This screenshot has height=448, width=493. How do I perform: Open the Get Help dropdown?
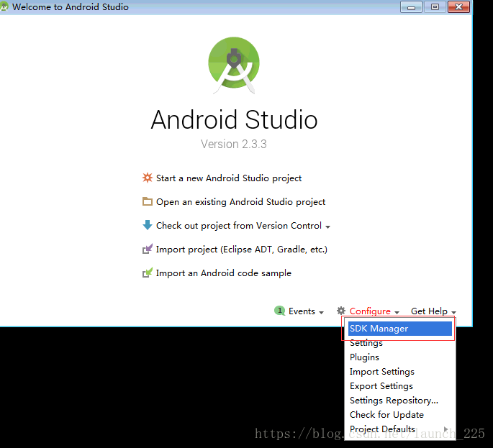433,311
